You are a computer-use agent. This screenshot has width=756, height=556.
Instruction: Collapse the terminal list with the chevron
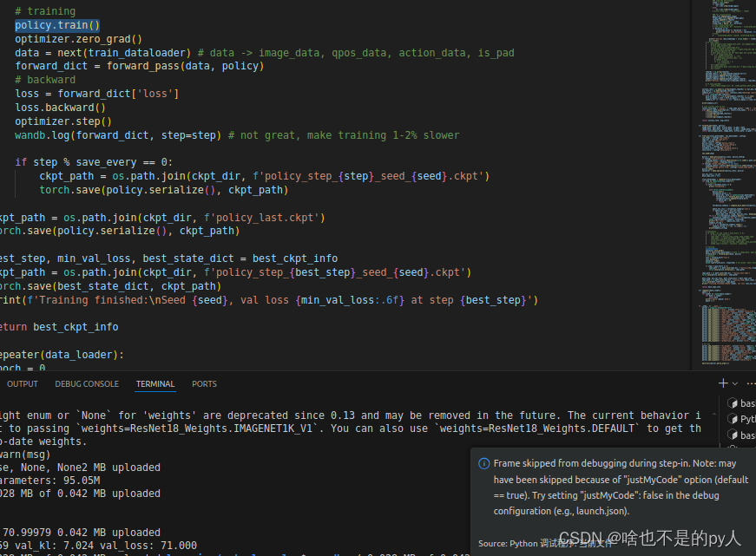click(714, 414)
